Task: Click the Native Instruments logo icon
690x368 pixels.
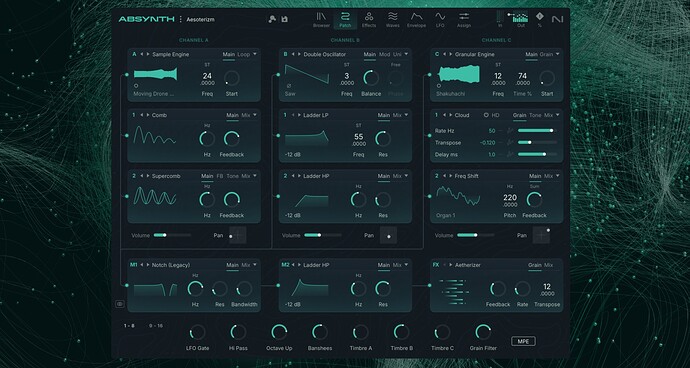Action: pos(557,19)
